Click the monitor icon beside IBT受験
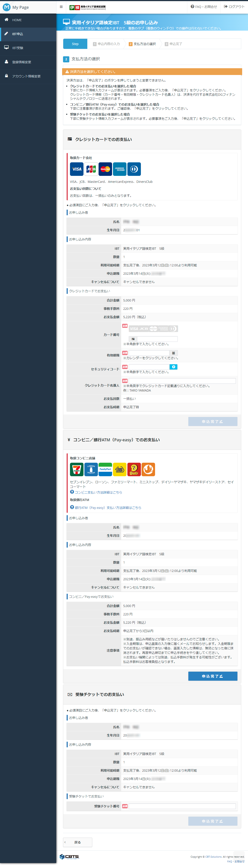The width and height of the screenshot is (248, 868). point(6,48)
